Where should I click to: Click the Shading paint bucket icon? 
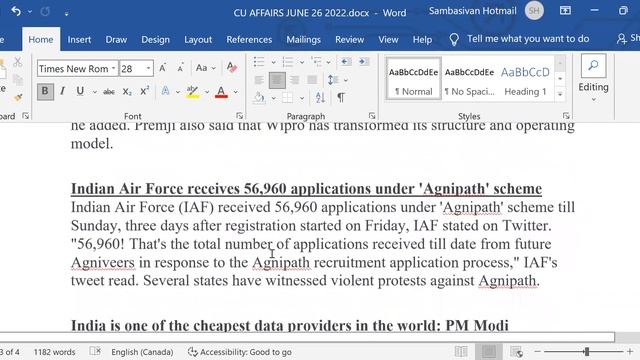coord(259,98)
